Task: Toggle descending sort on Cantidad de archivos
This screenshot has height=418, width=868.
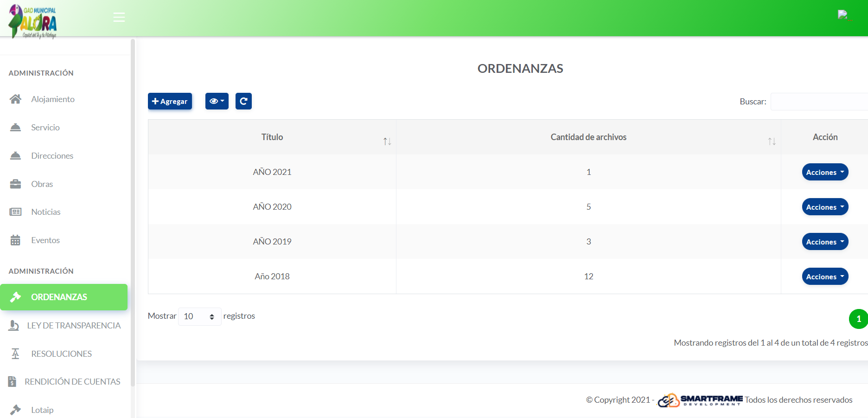Action: point(773,143)
